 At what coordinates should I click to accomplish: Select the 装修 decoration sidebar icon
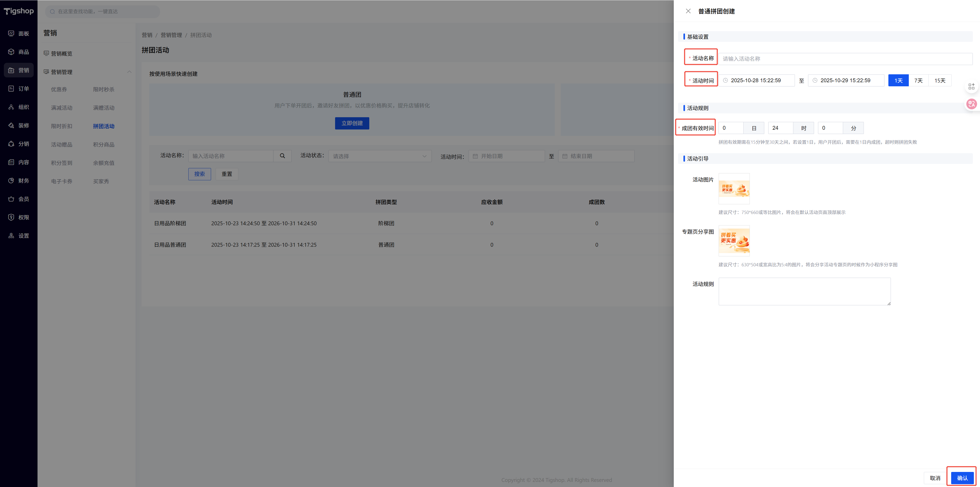11,125
